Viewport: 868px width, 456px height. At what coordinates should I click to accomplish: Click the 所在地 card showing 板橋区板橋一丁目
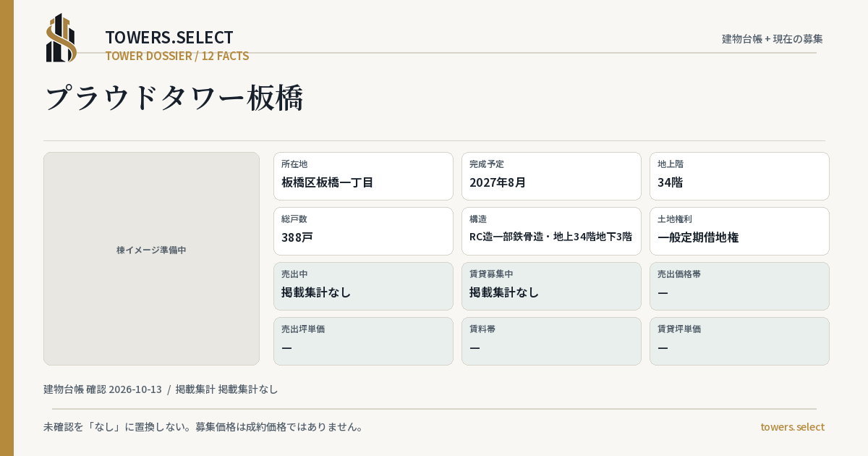[363, 176]
